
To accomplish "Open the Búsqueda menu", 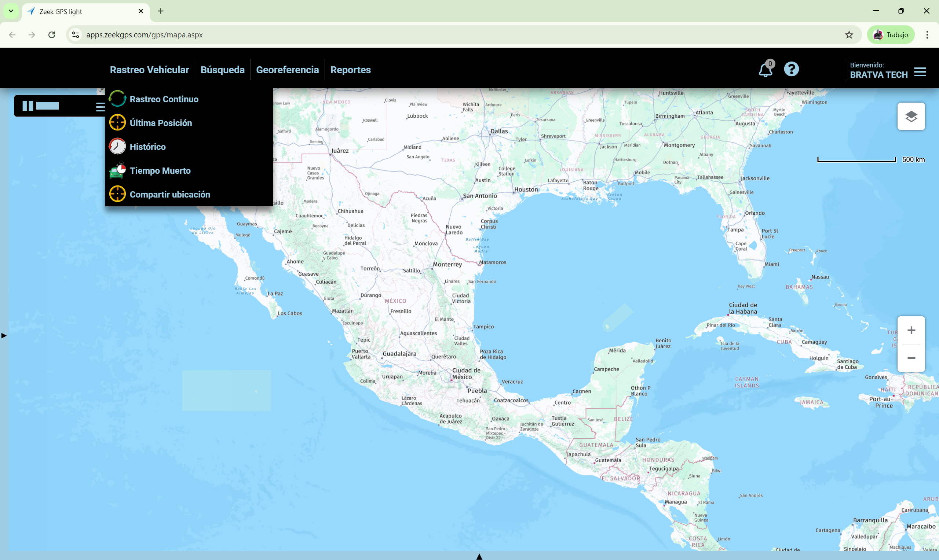I will [222, 70].
